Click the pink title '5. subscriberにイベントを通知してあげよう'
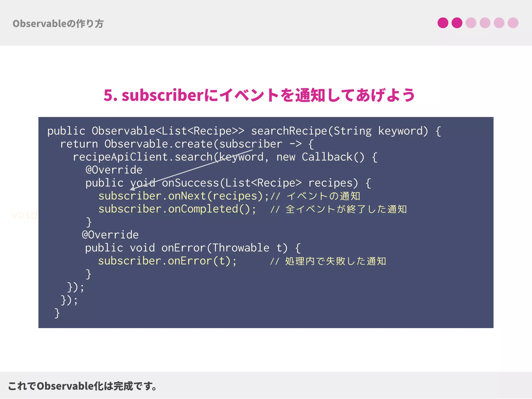The width and height of the screenshot is (532, 399). (259, 95)
